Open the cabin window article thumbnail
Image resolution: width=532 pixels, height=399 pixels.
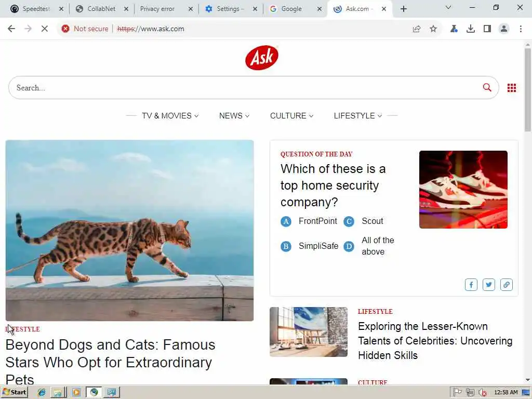(x=309, y=332)
